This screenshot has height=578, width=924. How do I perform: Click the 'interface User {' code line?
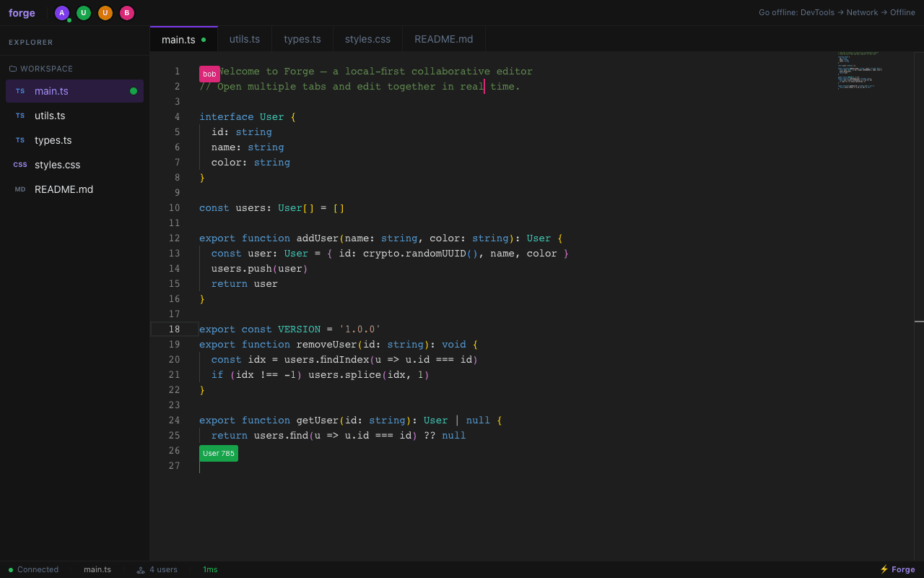pos(248,117)
